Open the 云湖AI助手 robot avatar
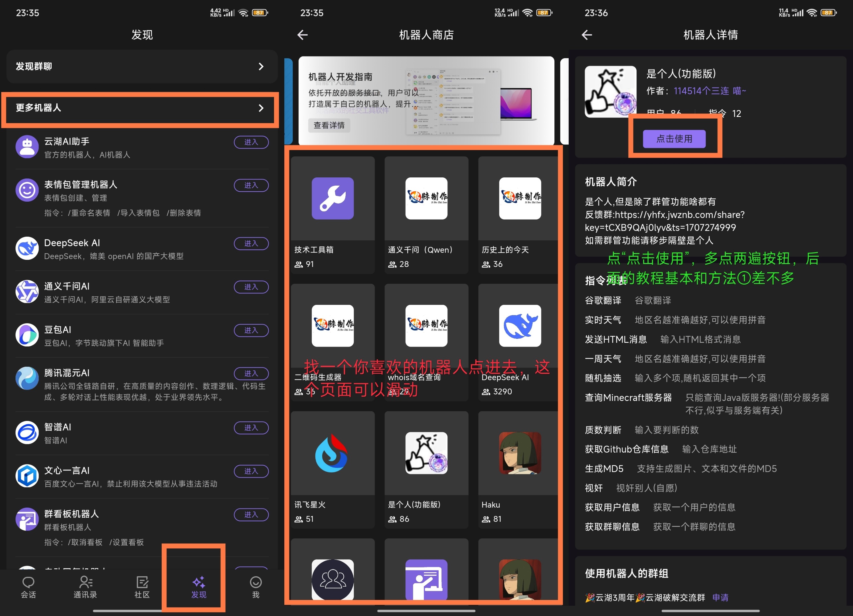The height and width of the screenshot is (616, 853). 27,147
